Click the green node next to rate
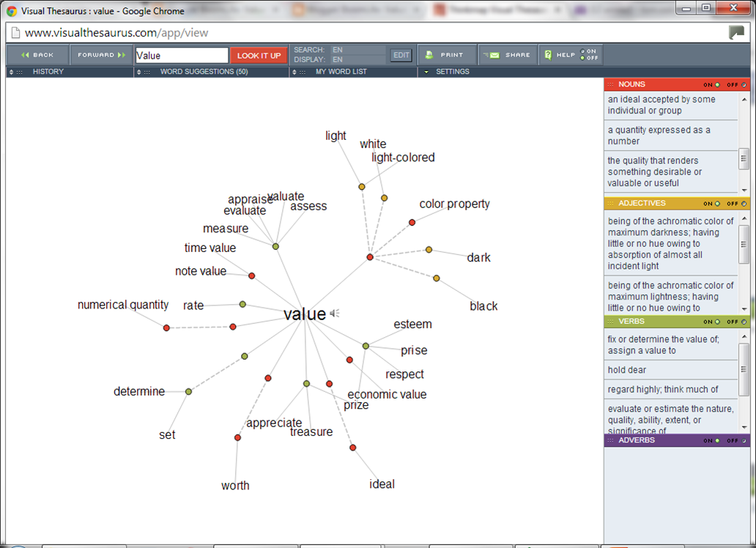Image resolution: width=756 pixels, height=548 pixels. point(242,304)
